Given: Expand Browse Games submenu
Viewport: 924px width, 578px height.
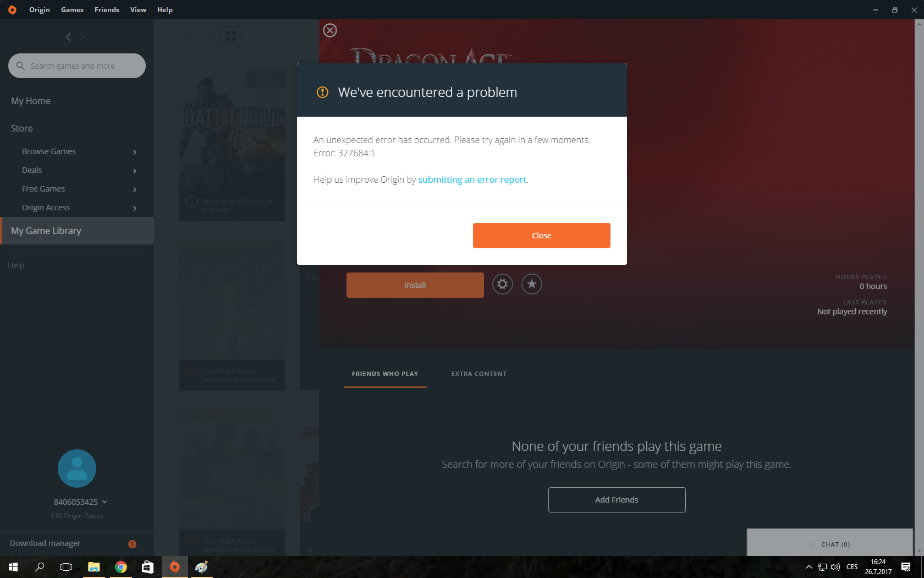Looking at the screenshot, I should 135,152.
